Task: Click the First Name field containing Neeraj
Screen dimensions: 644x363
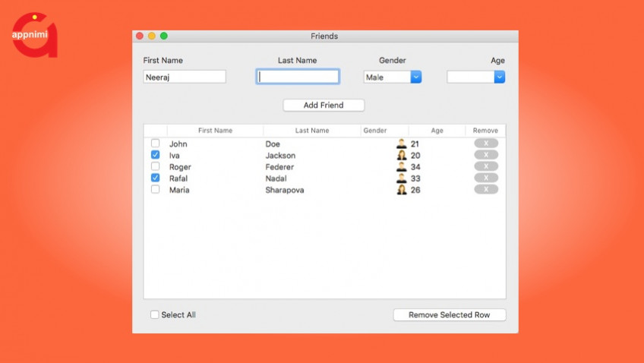Action: (x=185, y=77)
